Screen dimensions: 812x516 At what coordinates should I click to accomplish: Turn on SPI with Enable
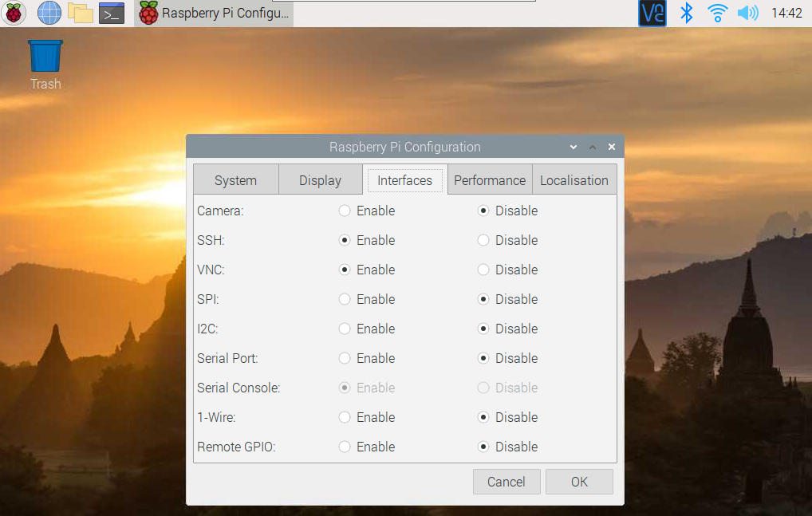[345, 300]
